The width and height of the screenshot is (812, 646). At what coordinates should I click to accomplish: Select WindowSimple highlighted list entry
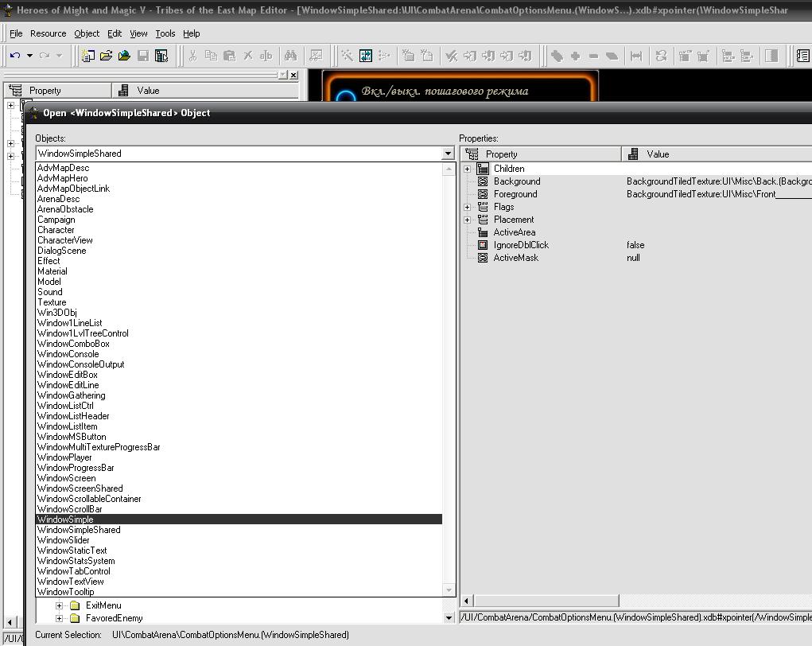pyautogui.click(x=239, y=520)
